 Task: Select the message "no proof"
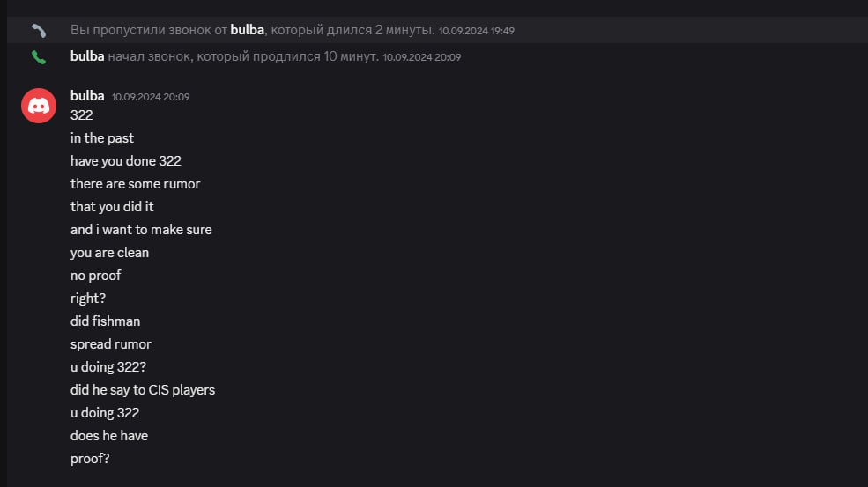click(x=96, y=276)
